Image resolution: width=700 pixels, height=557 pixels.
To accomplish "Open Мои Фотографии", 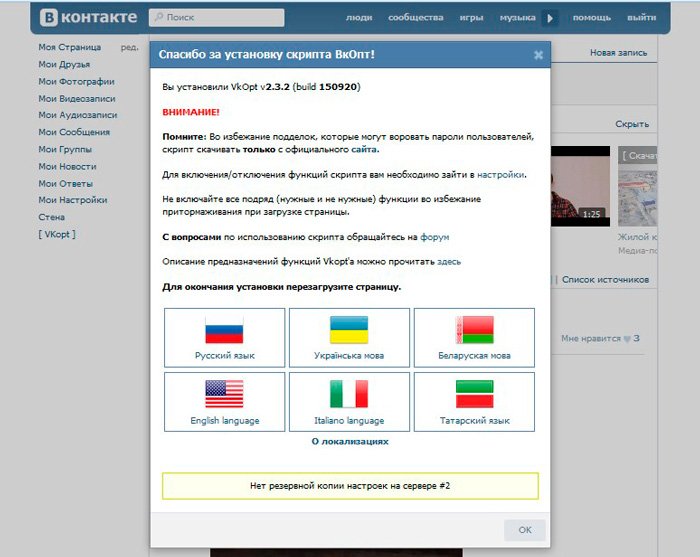I will tap(76, 81).
